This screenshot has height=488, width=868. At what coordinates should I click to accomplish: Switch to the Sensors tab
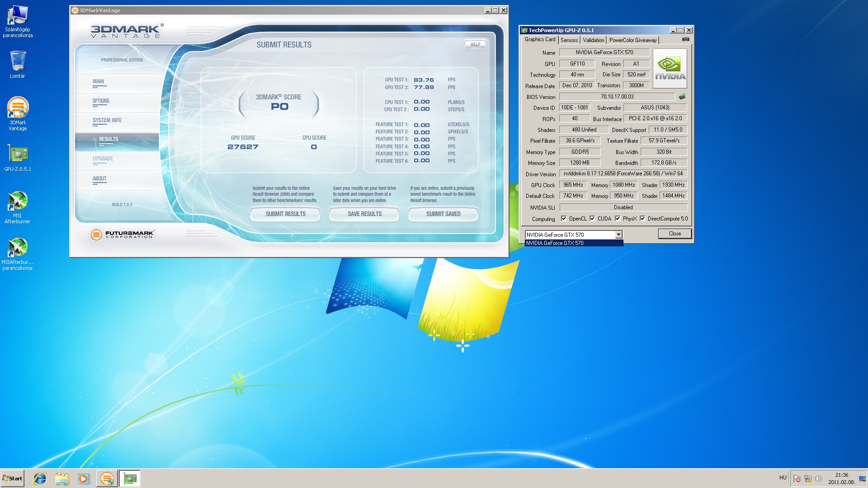point(569,40)
